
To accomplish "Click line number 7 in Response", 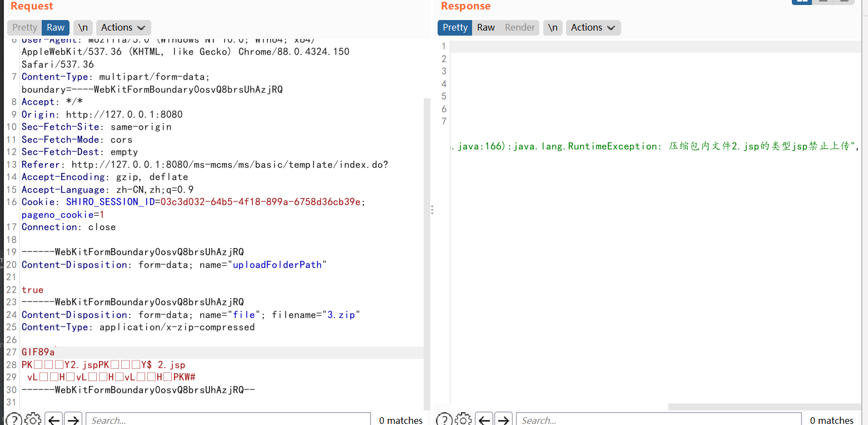I will 444,121.
